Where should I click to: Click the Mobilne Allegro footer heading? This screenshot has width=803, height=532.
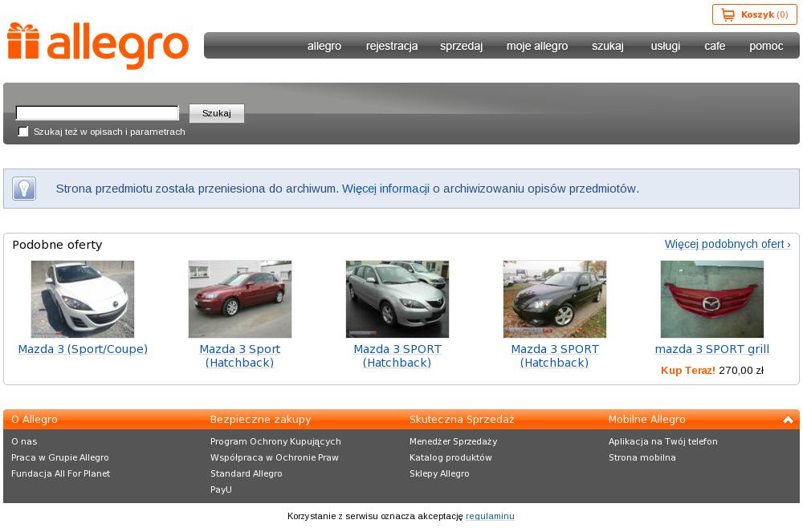[646, 420]
